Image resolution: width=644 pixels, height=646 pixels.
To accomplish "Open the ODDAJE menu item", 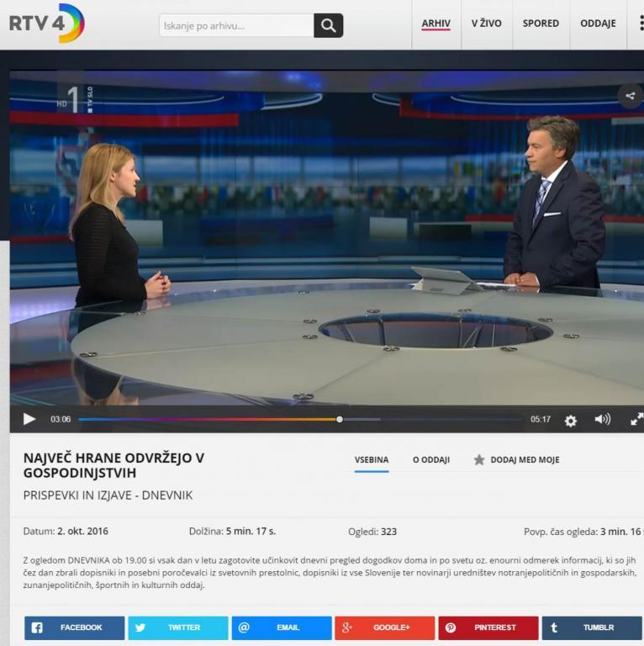I will coord(598,24).
